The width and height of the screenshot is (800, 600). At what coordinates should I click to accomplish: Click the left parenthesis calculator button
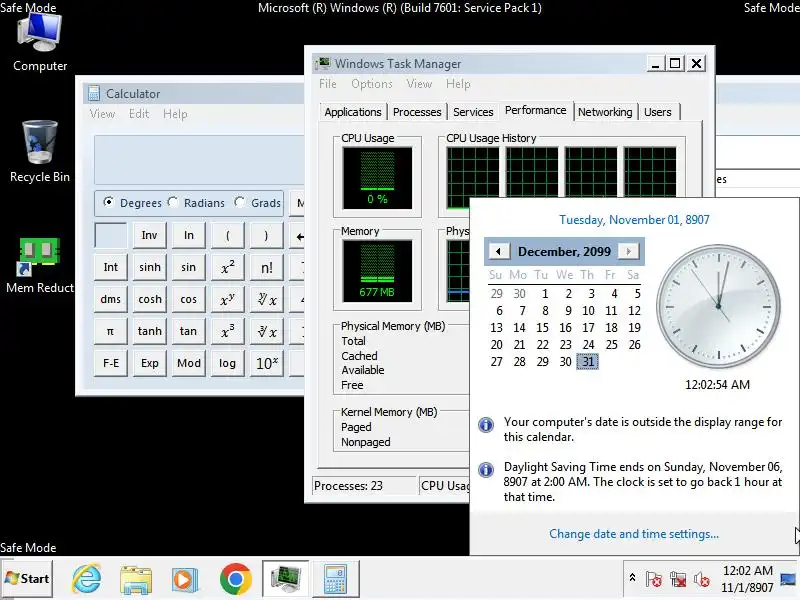[x=228, y=235]
